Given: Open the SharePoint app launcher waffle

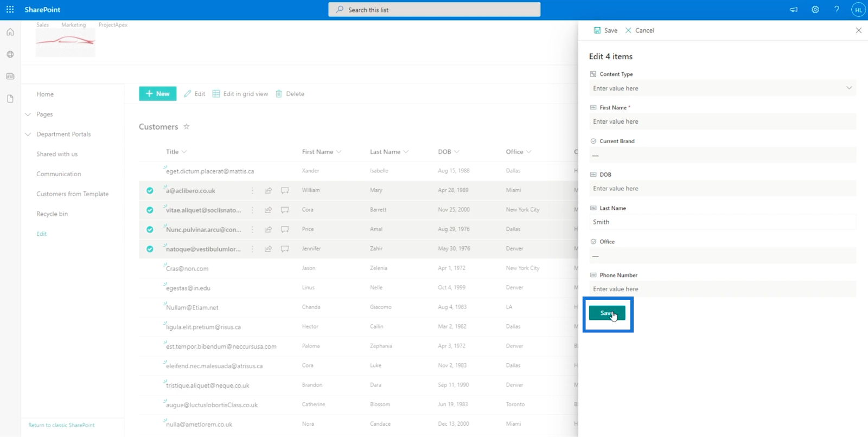Looking at the screenshot, I should point(10,10).
